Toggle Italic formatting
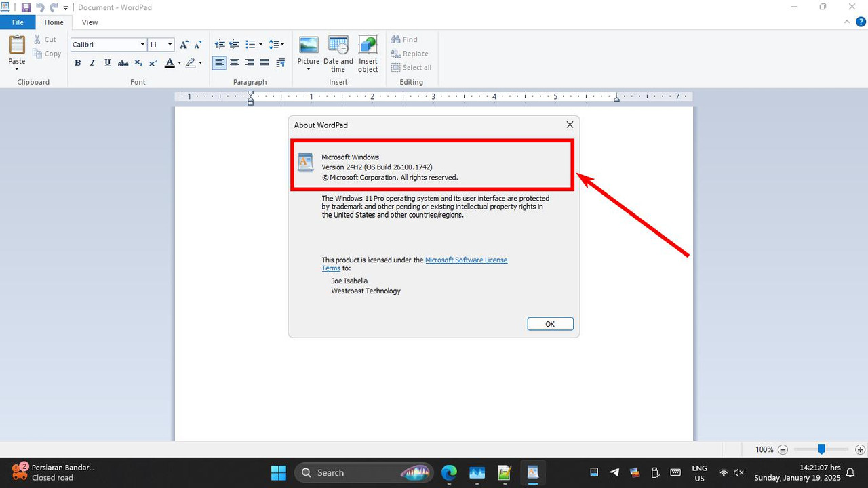 pyautogui.click(x=92, y=63)
